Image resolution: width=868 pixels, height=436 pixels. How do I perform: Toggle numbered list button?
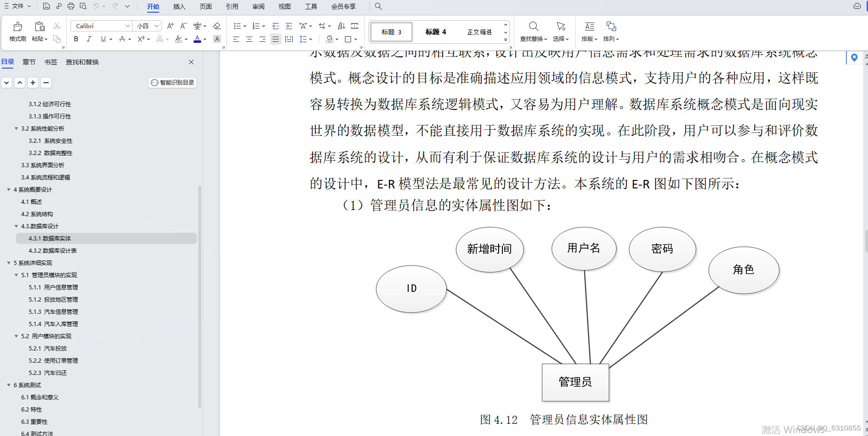coord(256,26)
